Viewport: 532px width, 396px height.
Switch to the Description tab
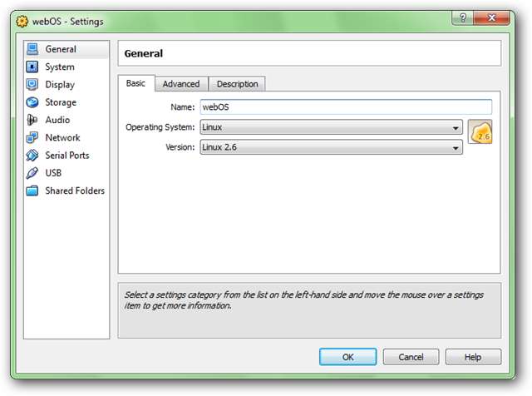[x=237, y=84]
